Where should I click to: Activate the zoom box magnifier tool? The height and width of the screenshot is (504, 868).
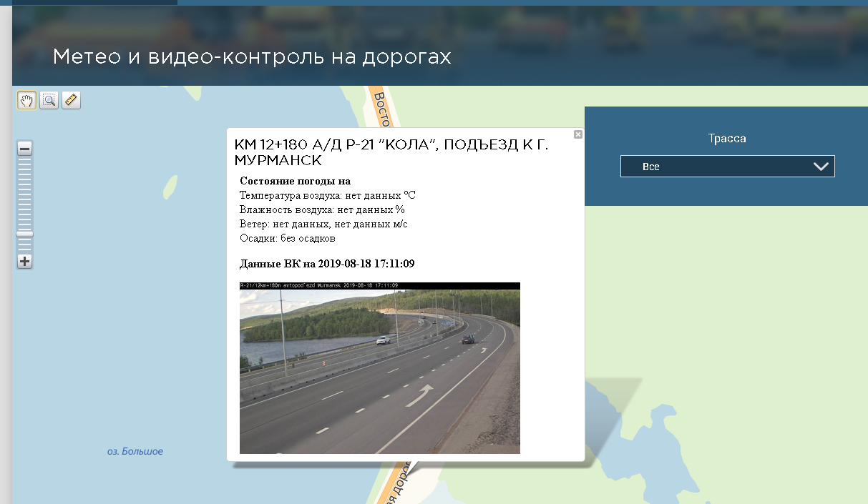(49, 100)
